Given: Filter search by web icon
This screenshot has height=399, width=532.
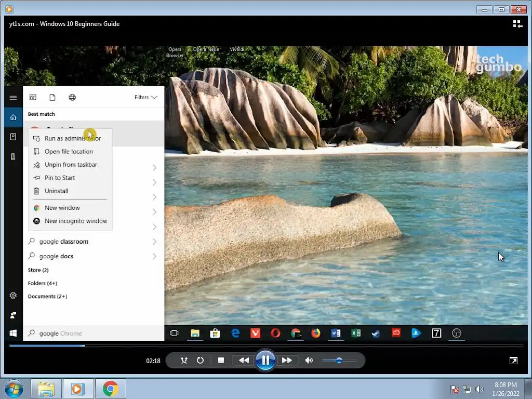Looking at the screenshot, I should pos(72,97).
